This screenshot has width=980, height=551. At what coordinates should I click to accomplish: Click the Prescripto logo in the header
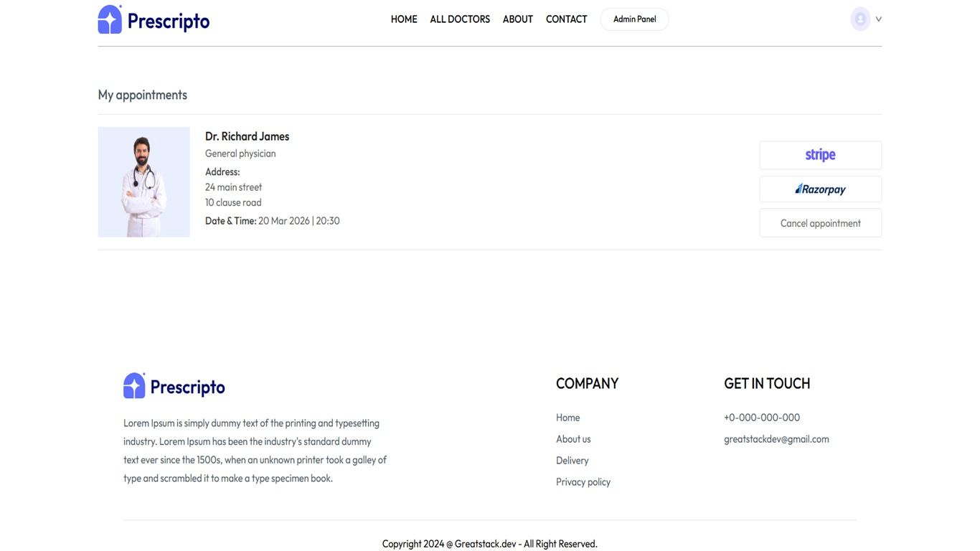click(154, 20)
